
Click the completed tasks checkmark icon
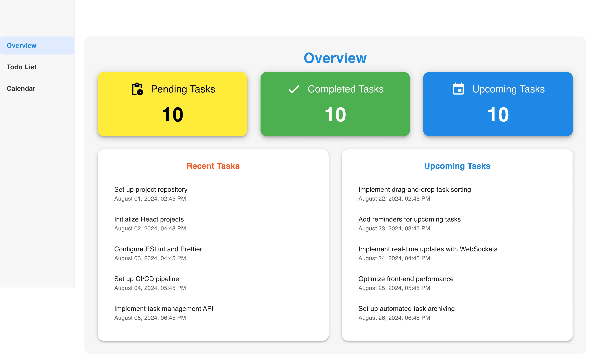point(294,89)
